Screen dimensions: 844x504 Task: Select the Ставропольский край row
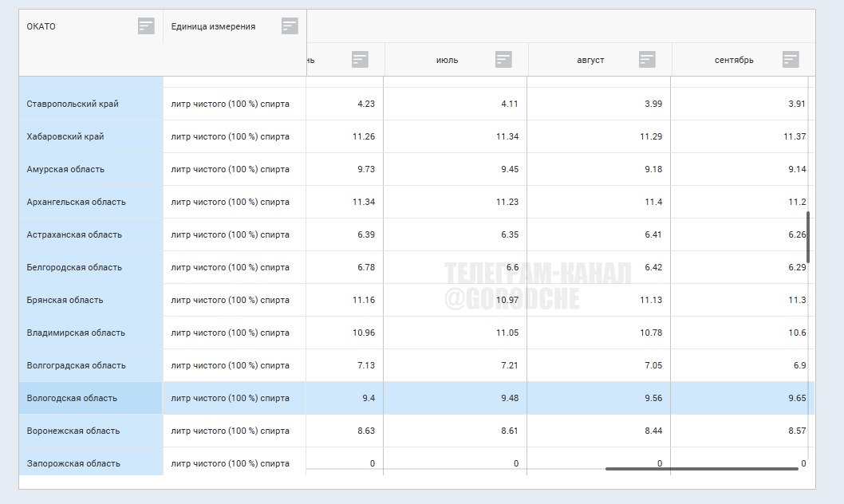pyautogui.click(x=73, y=104)
